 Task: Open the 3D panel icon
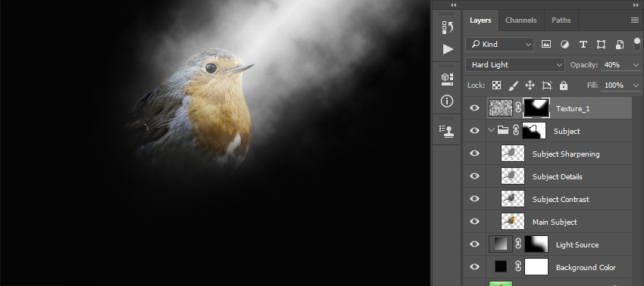[447, 79]
